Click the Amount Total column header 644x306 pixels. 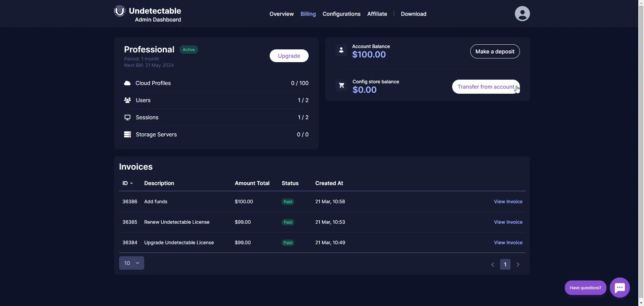252,183
